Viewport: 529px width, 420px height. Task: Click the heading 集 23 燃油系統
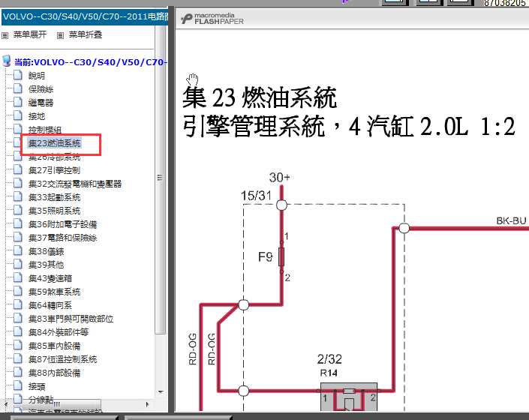260,97
